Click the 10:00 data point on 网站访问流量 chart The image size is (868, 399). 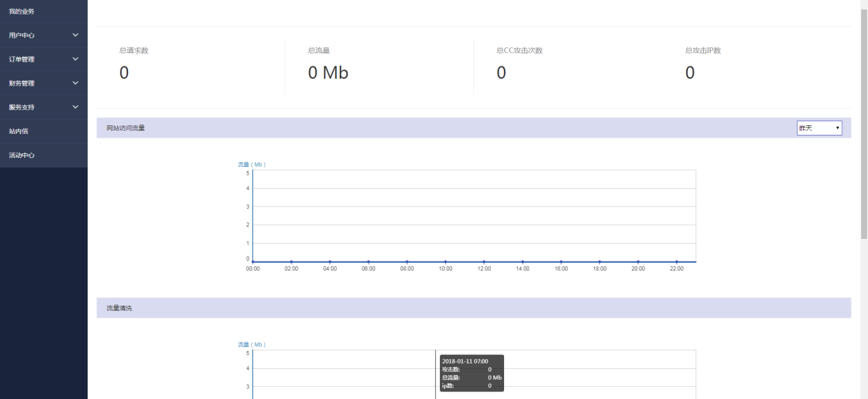445,261
